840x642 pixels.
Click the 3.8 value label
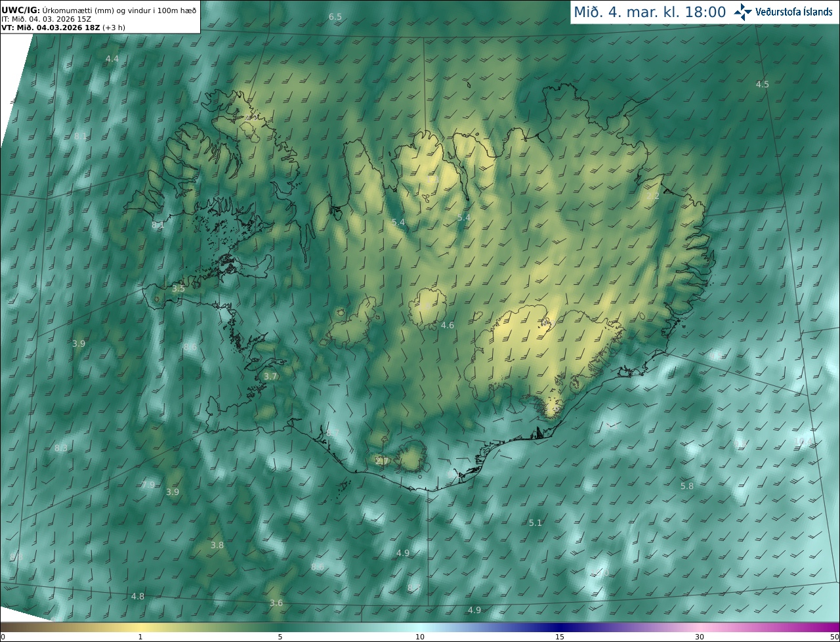coord(217,545)
